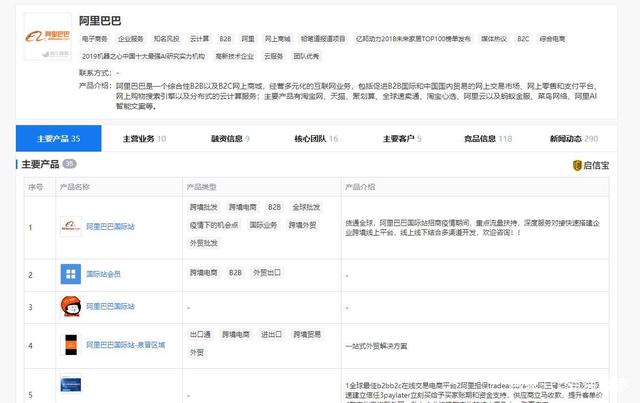Click the 产品名称 column header
This screenshot has width=640, height=403.
click(x=75, y=187)
